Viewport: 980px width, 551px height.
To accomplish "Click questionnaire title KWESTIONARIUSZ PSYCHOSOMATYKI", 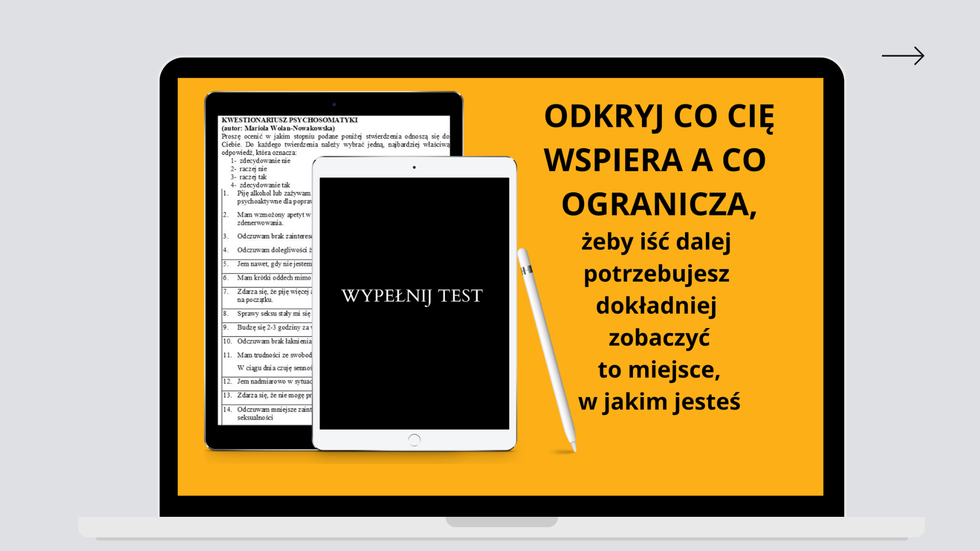I will [x=289, y=120].
